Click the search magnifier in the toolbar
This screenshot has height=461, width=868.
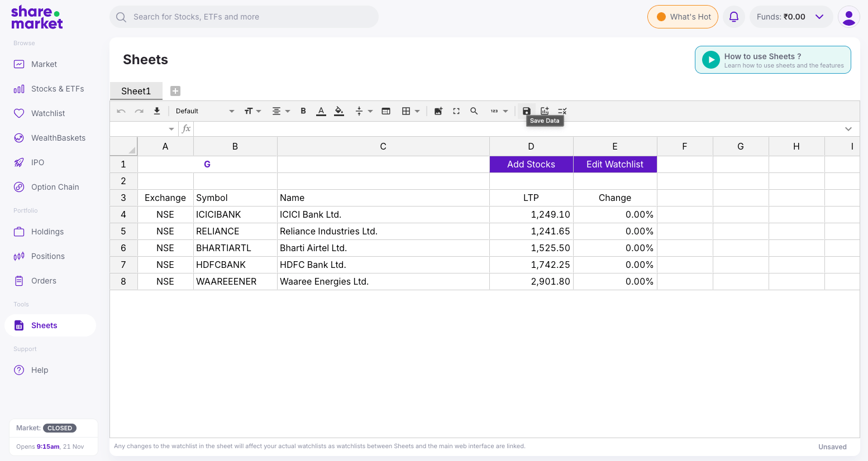coord(474,111)
